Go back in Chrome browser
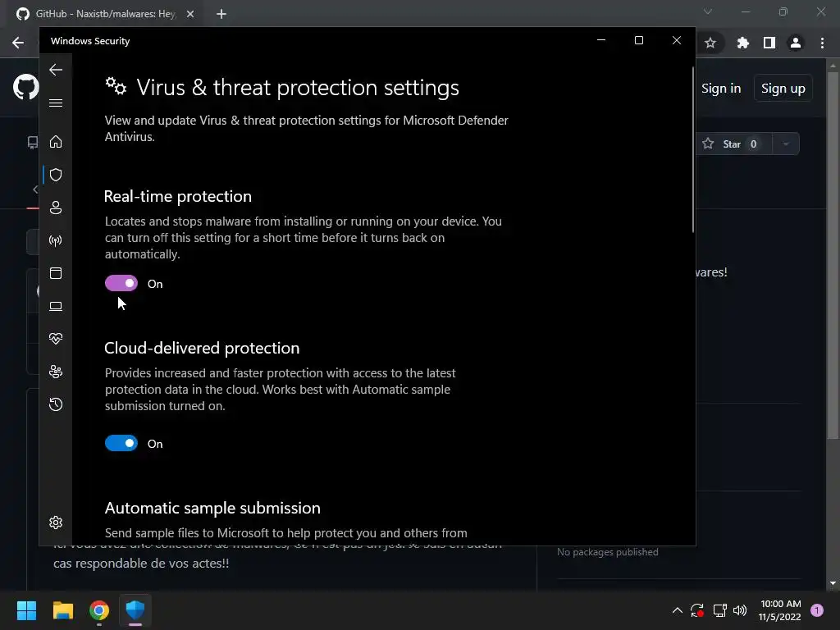This screenshot has height=630, width=840. [18, 43]
